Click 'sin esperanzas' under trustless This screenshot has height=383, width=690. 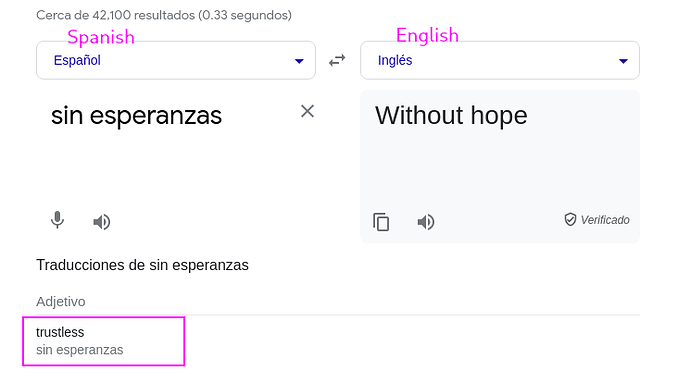click(80, 350)
